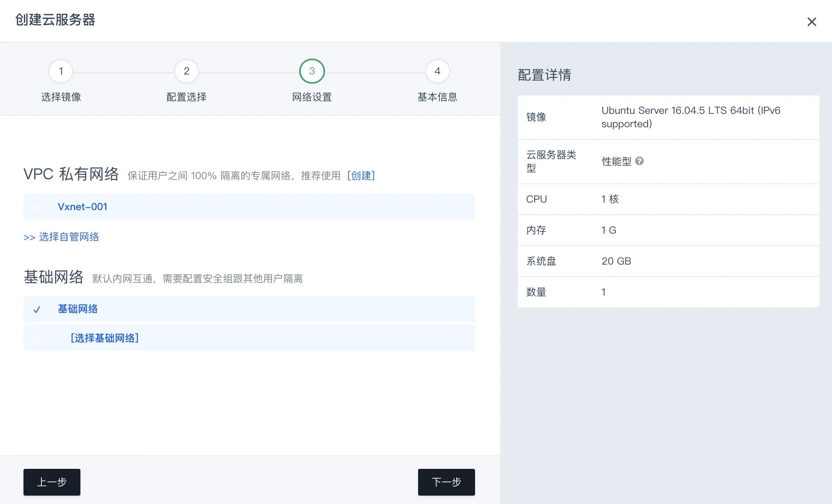Image resolution: width=832 pixels, height=504 pixels.
Task: Open [选择基础网络] network chooser
Action: [x=104, y=338]
